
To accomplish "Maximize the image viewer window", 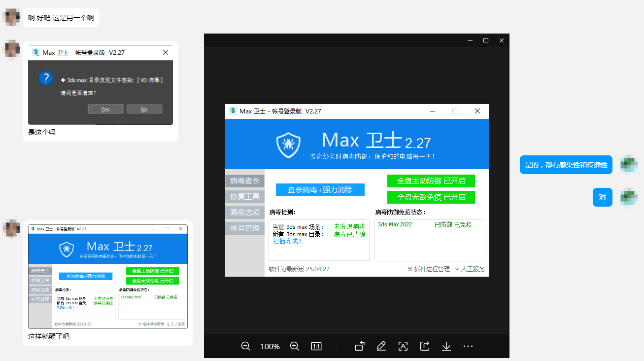I will (486, 40).
